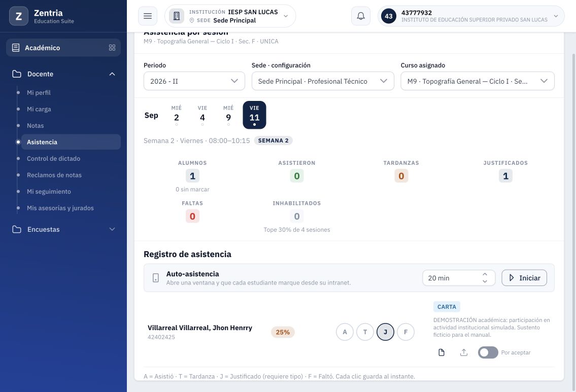
Task: Open the hamburger menu in top bar
Action: point(148,16)
